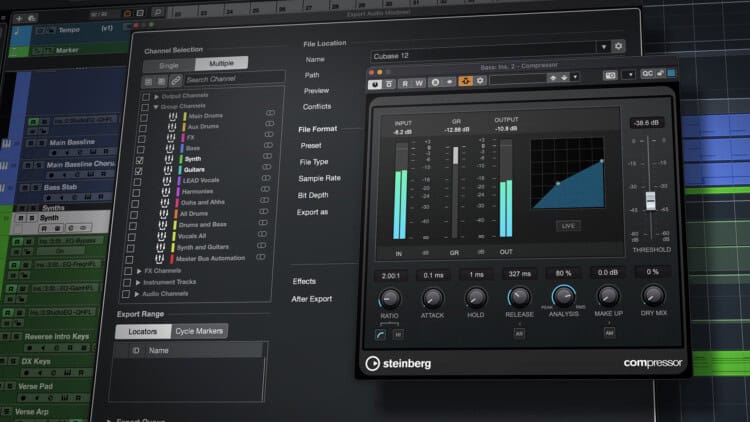This screenshot has height=422, width=750.
Task: Activate side-chain button in Compressor toolbar
Action: [x=465, y=81]
